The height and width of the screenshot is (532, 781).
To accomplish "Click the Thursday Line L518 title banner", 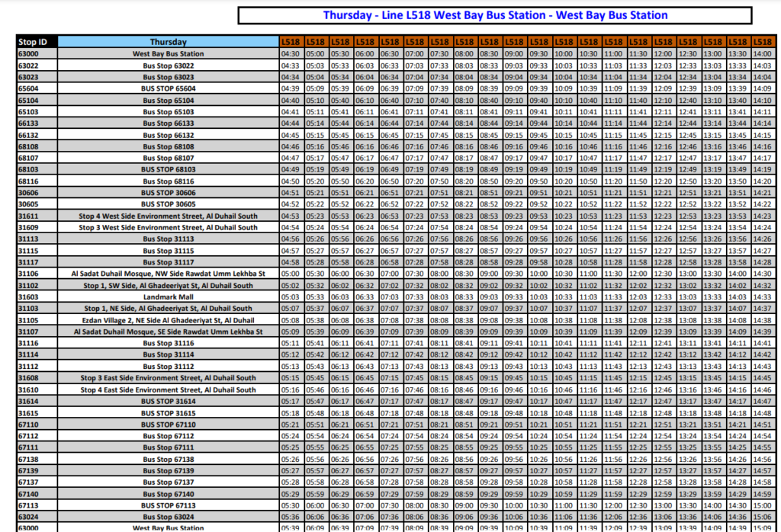I will point(495,15).
